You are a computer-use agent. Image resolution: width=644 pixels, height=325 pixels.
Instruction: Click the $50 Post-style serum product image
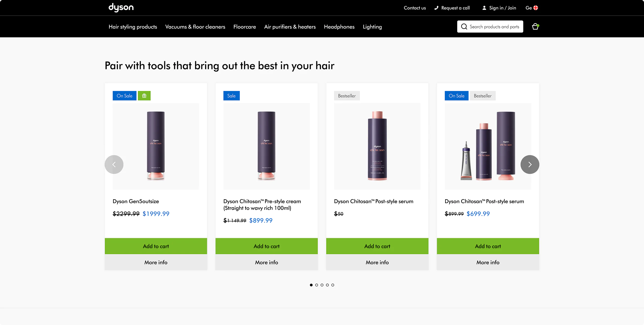[x=377, y=146]
